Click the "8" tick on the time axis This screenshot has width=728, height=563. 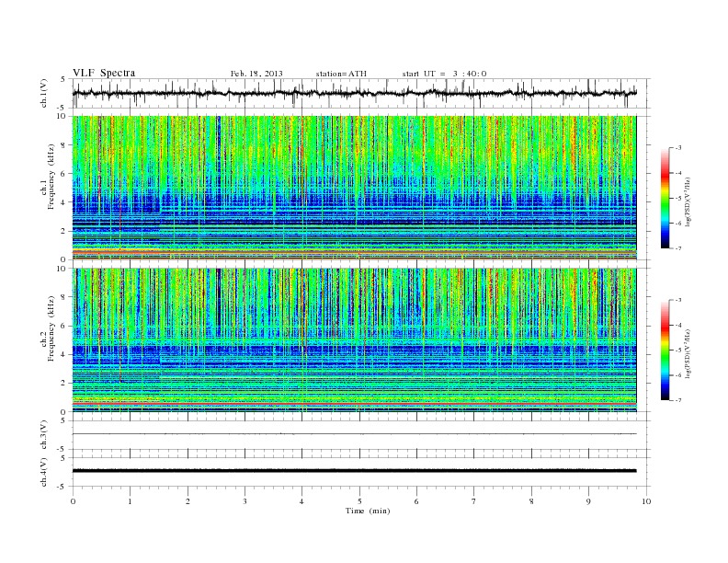(x=531, y=501)
